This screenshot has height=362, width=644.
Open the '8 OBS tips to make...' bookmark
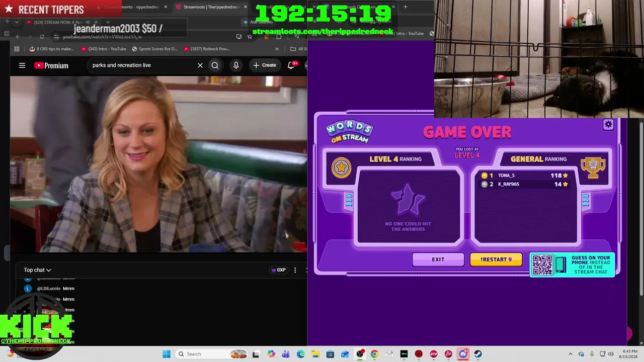[x=52, y=49]
